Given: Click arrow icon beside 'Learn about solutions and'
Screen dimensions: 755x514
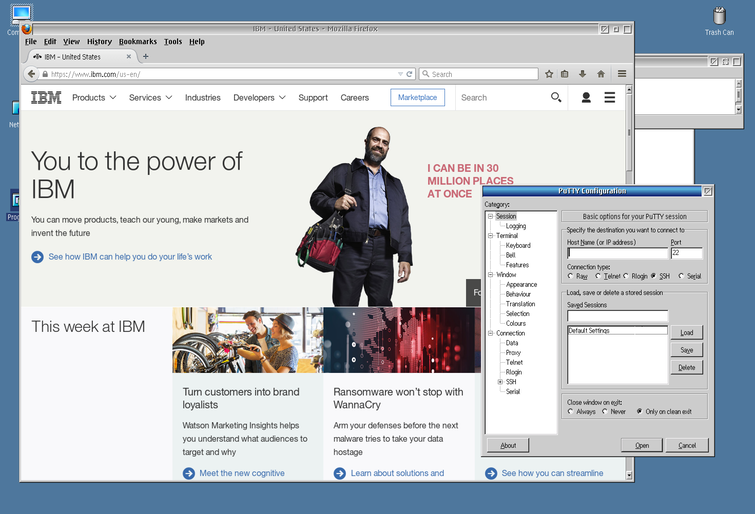Looking at the screenshot, I should 340,474.
